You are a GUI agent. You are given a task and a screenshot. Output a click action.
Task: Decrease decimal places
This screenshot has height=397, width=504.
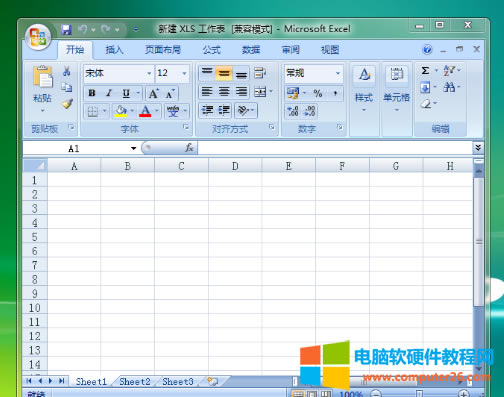coord(310,111)
